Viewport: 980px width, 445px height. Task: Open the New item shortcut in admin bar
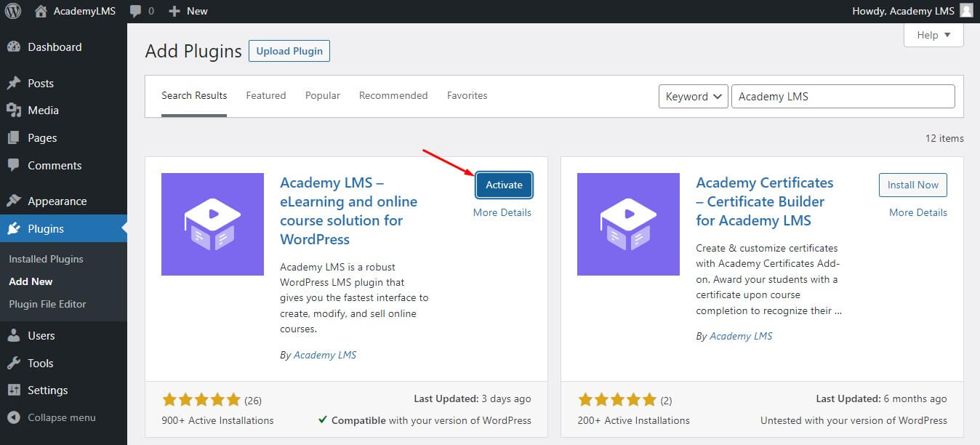pos(188,10)
